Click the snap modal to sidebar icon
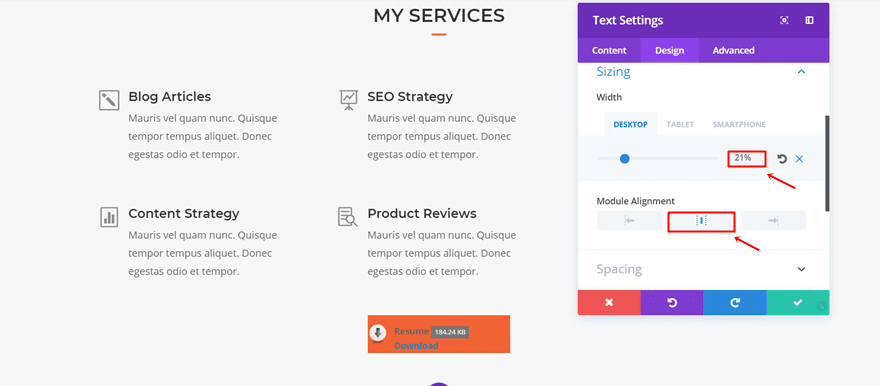 (809, 20)
